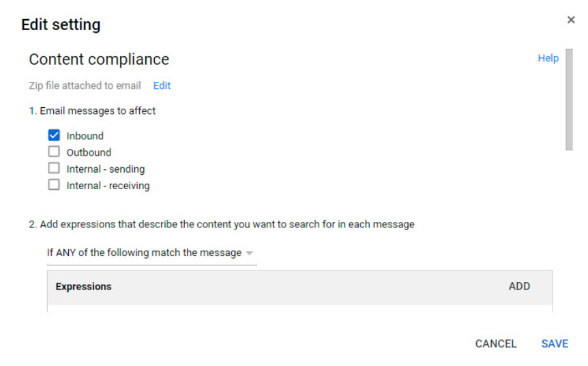Viewport: 588px width, 366px height.
Task: Check the Internal - receiving box
Action: point(54,184)
